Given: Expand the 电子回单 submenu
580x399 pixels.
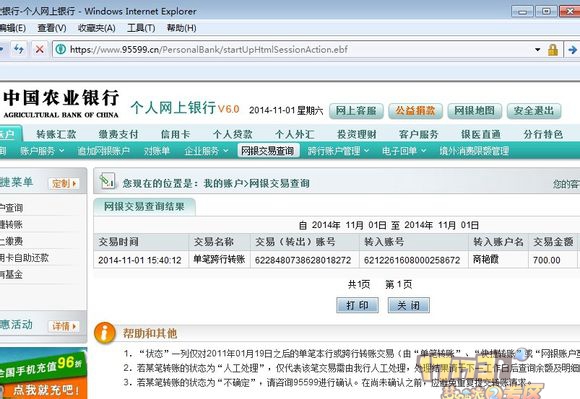Looking at the screenshot, I should (x=404, y=151).
